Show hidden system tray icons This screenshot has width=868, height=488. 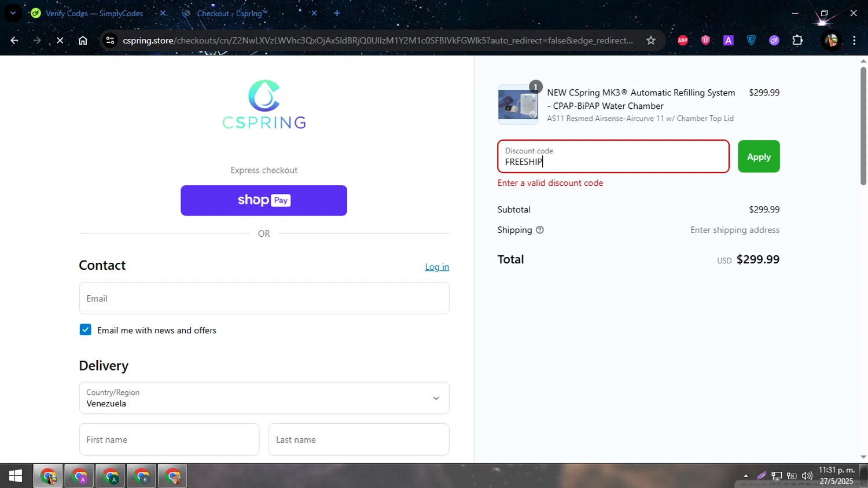point(746,476)
